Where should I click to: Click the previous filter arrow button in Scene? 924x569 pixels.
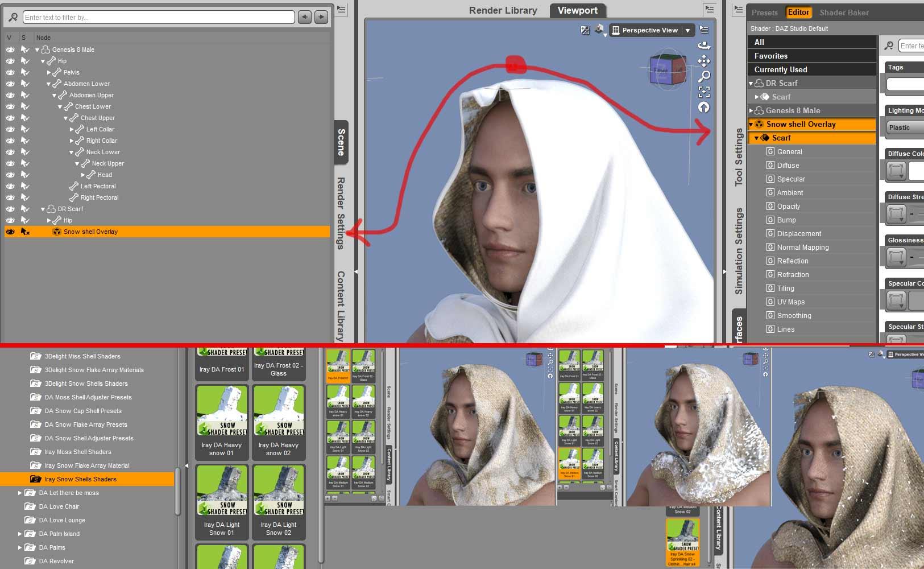305,17
